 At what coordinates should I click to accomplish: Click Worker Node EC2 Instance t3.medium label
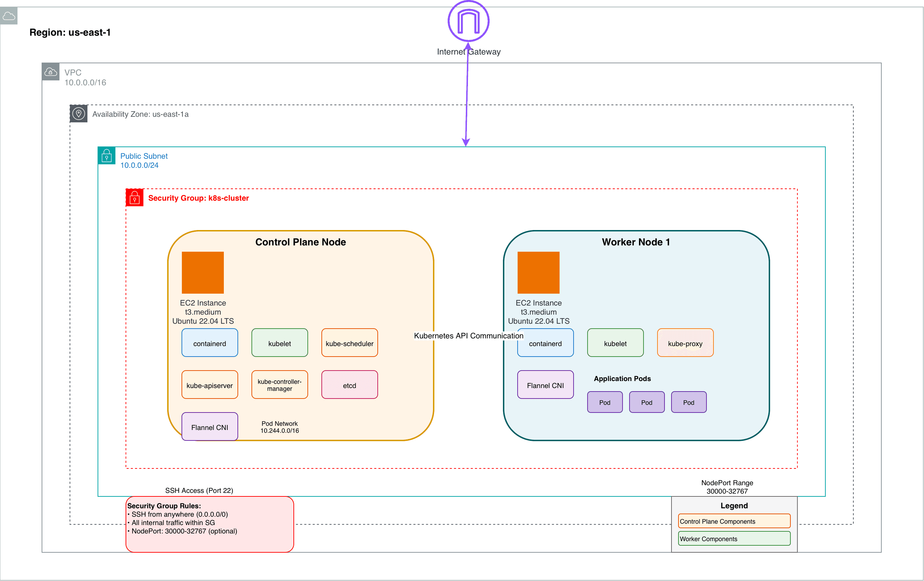tap(539, 312)
